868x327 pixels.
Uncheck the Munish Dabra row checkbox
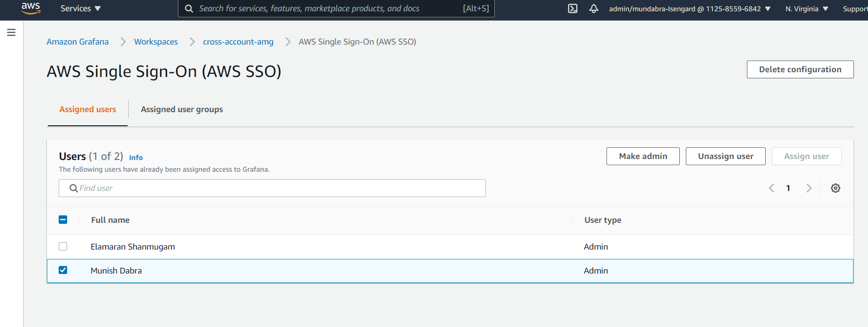coord(63,270)
